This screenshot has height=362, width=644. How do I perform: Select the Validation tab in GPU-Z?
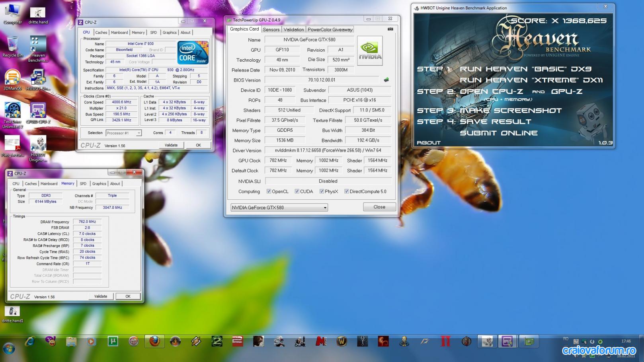[x=294, y=29]
